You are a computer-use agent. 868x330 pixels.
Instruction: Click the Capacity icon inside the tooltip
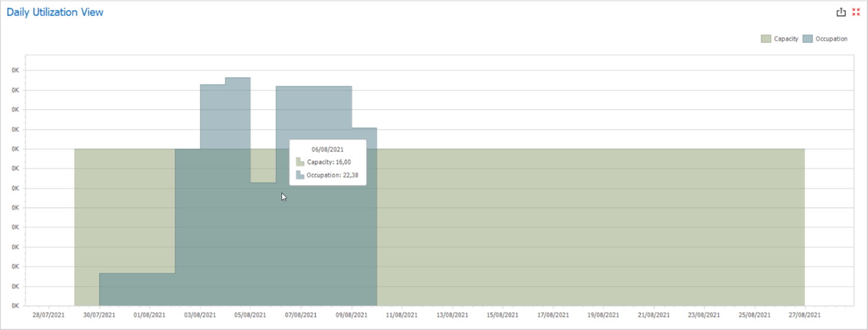tap(300, 162)
